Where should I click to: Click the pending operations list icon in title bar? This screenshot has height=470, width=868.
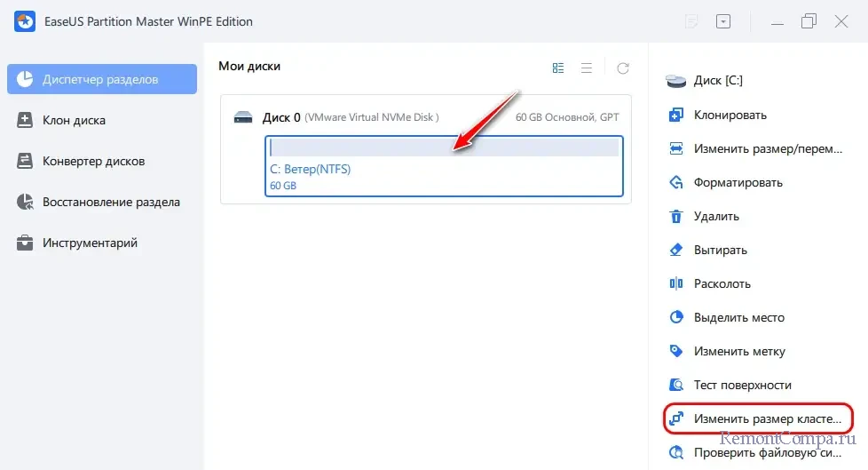tap(691, 21)
